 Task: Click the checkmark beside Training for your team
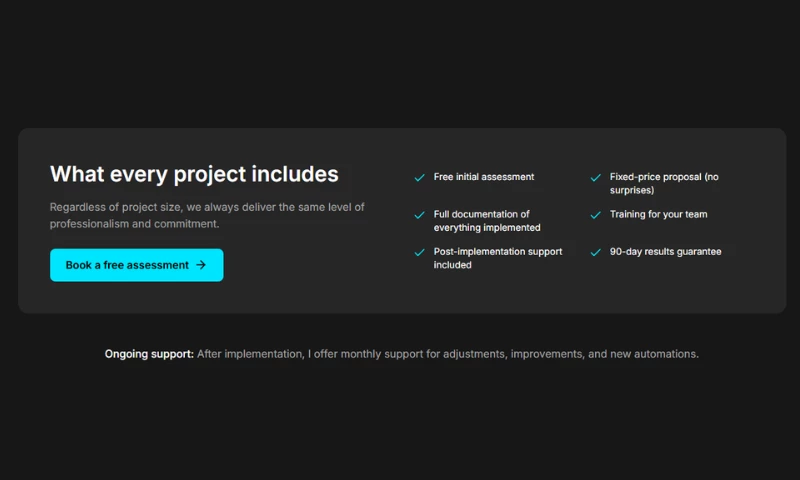pos(596,215)
